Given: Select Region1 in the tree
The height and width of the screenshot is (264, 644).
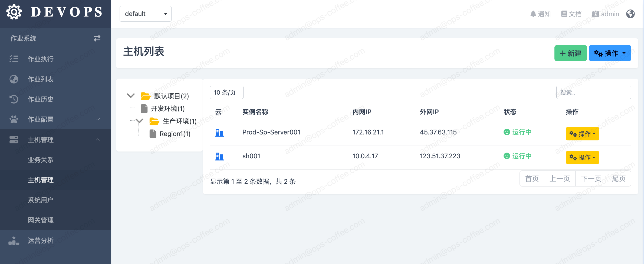Looking at the screenshot, I should tap(175, 134).
